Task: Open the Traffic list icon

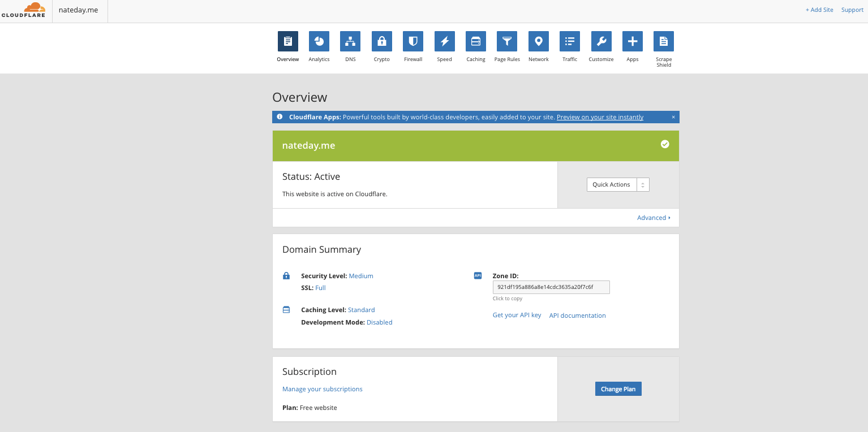Action: (x=570, y=41)
